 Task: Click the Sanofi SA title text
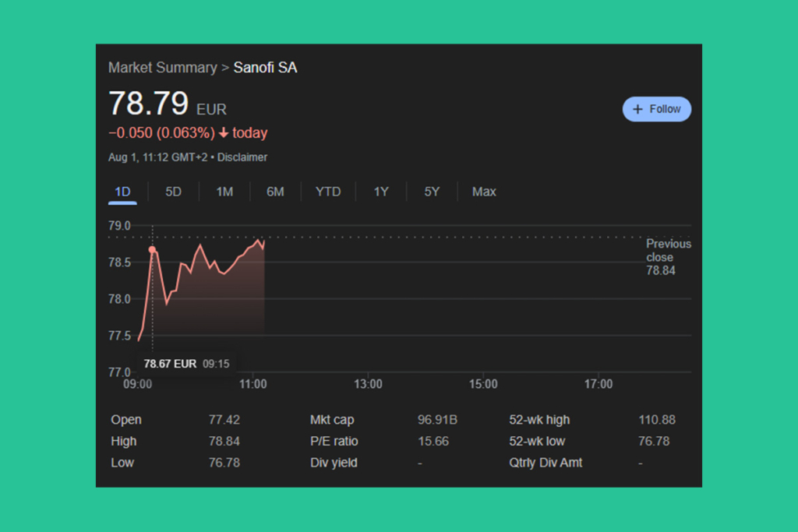tap(265, 68)
